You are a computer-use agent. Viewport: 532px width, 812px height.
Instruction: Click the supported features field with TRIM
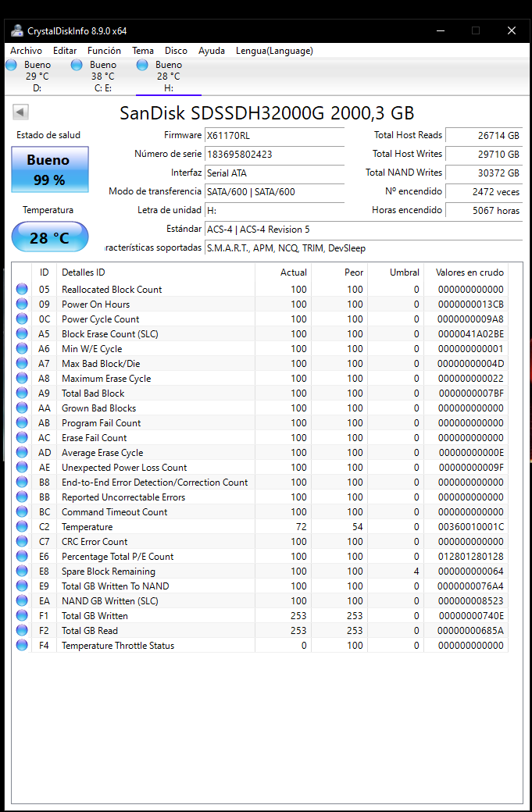coord(363,248)
